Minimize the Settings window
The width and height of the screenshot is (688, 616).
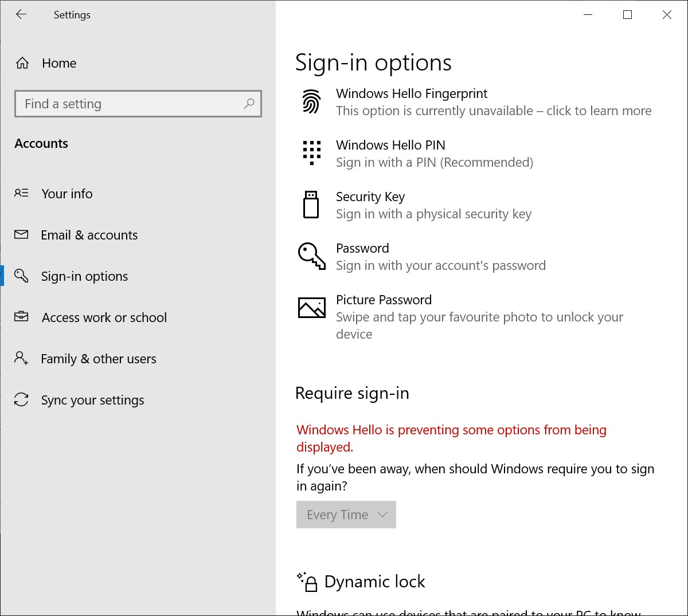[588, 15]
